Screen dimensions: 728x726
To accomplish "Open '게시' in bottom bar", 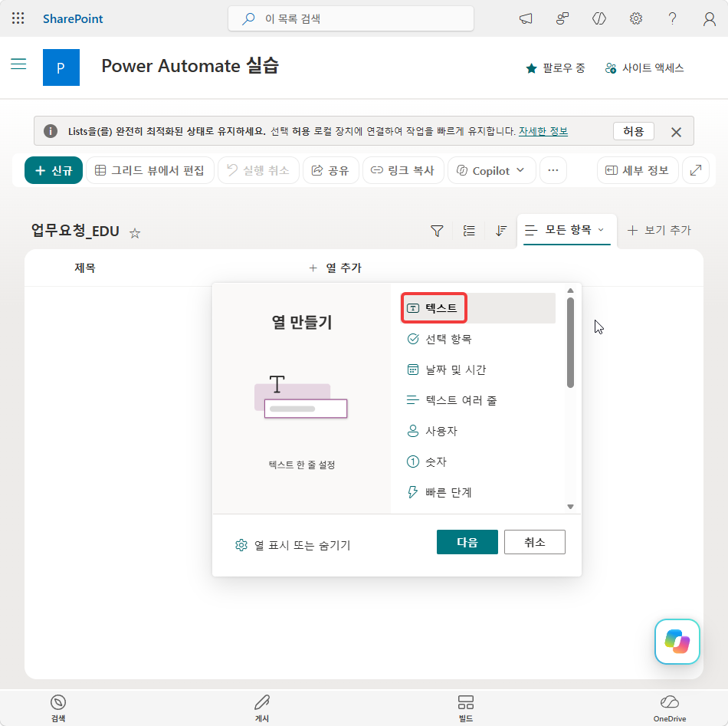I will (x=262, y=709).
